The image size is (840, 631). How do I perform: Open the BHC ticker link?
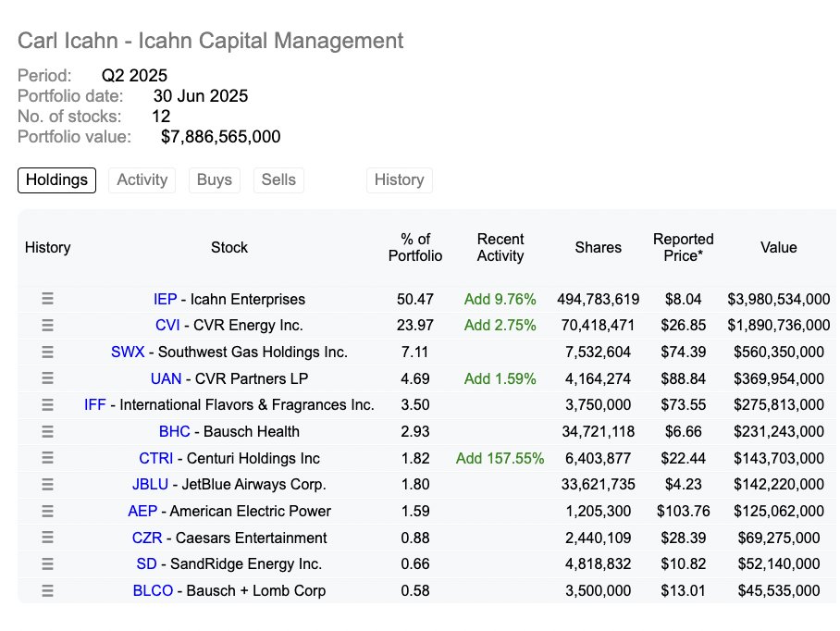[x=175, y=432]
